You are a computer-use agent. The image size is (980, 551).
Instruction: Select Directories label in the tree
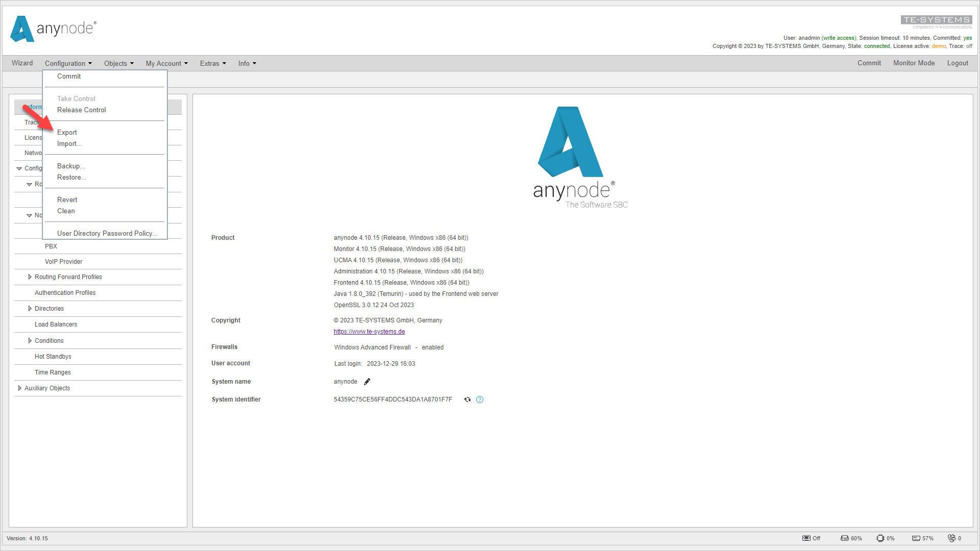click(49, 309)
